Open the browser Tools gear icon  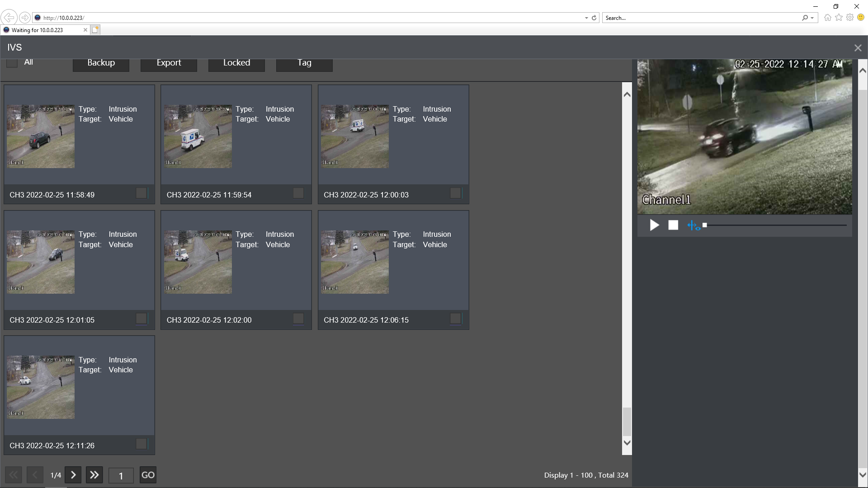pos(850,18)
